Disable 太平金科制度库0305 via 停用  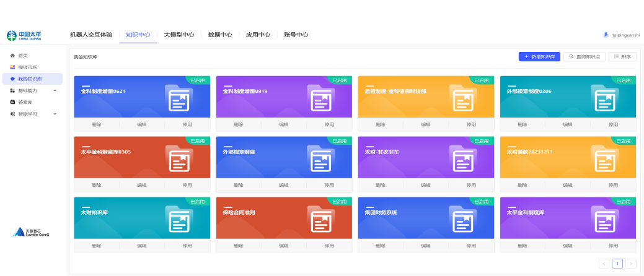click(x=187, y=186)
